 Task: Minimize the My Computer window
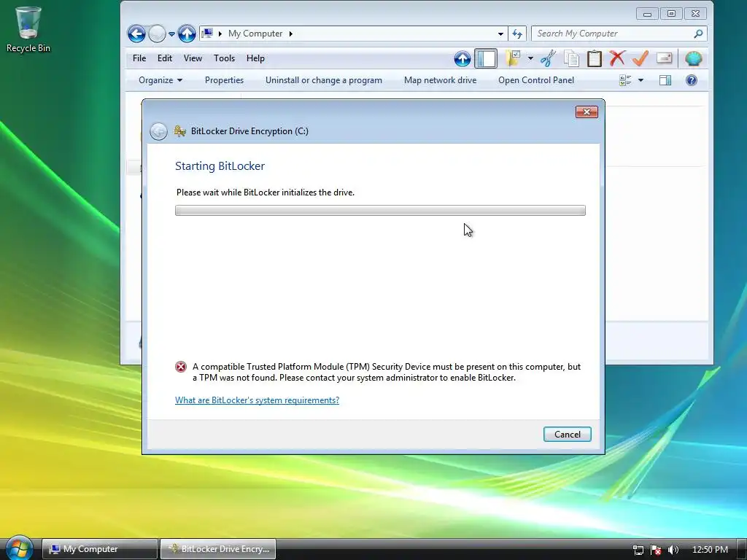647,14
